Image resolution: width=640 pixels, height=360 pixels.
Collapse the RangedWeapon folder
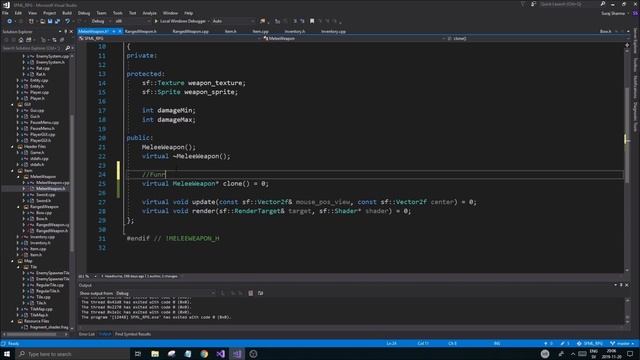pyautogui.click(x=18, y=207)
